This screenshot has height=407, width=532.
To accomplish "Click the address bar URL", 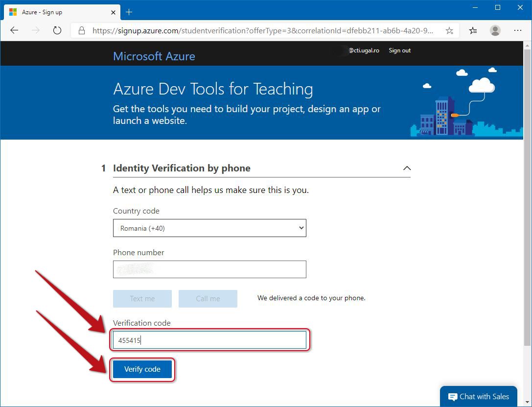I will pos(263,30).
